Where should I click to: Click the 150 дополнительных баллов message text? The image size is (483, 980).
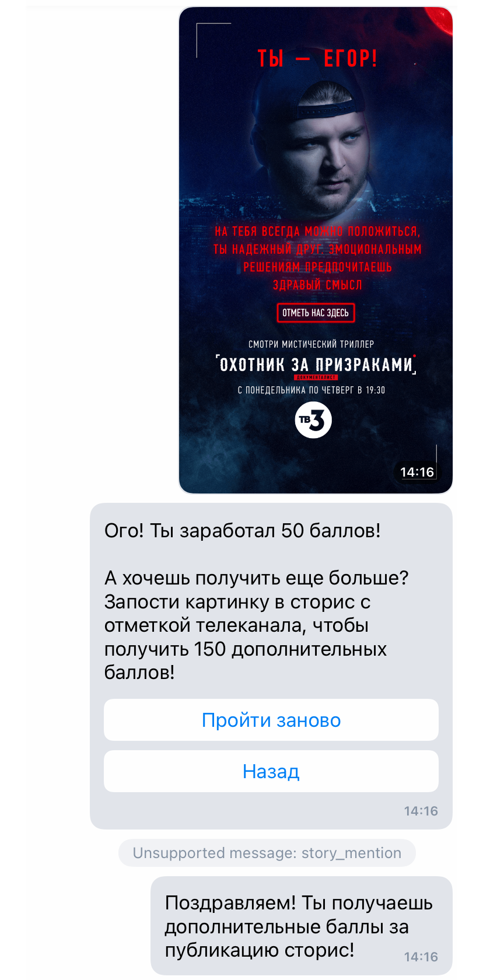click(257, 625)
